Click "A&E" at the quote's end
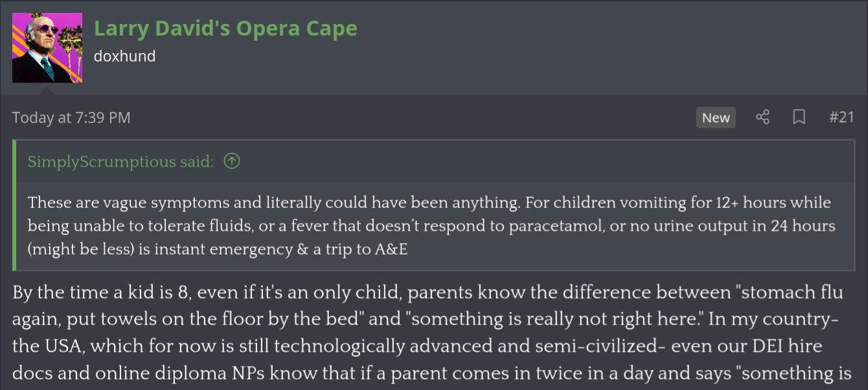The image size is (868, 390). (x=391, y=249)
